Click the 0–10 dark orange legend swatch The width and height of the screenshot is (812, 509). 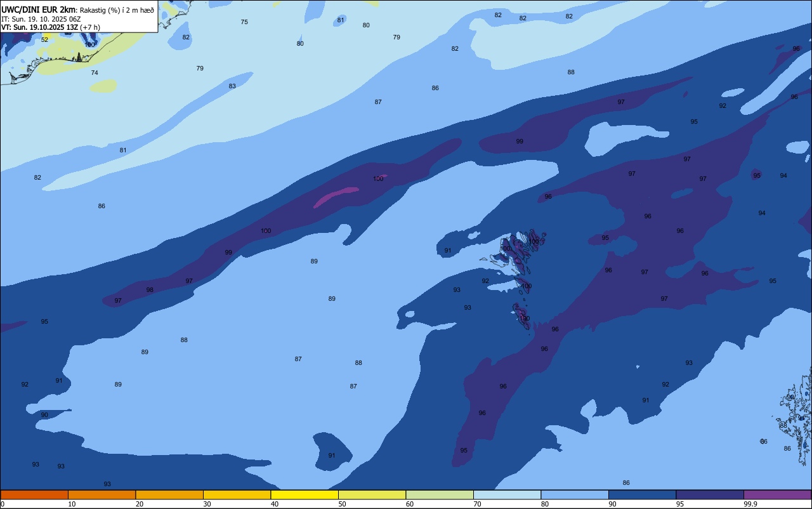(x=34, y=494)
